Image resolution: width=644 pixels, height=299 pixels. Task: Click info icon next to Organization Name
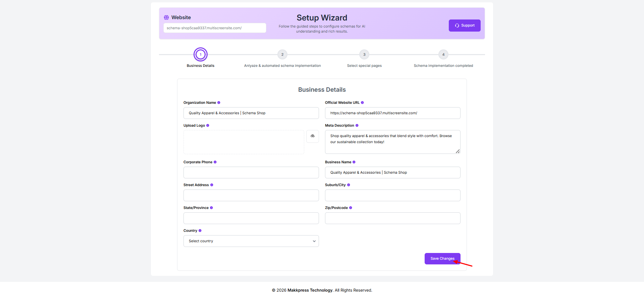click(219, 103)
